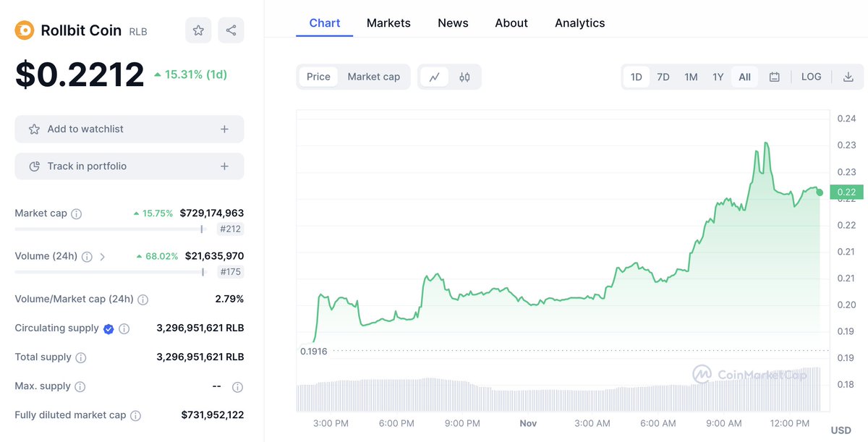
Task: Toggle chart to Market cap view
Action: pos(373,77)
